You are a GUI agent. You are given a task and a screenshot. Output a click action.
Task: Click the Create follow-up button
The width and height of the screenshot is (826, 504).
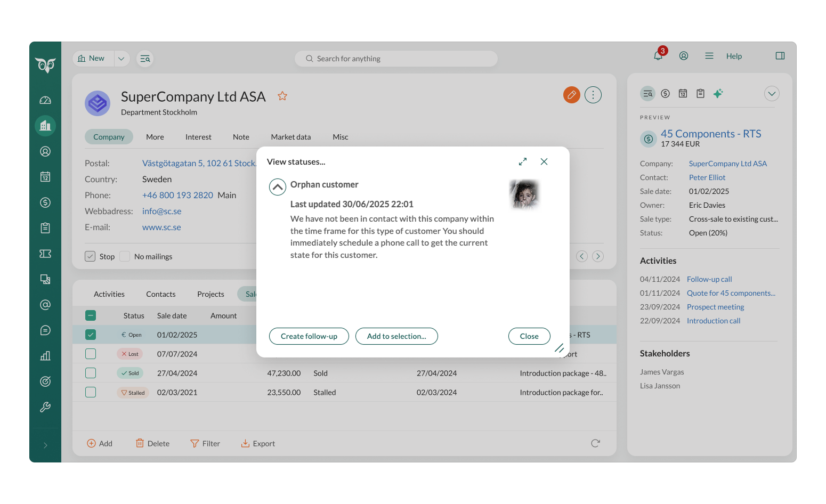point(309,336)
